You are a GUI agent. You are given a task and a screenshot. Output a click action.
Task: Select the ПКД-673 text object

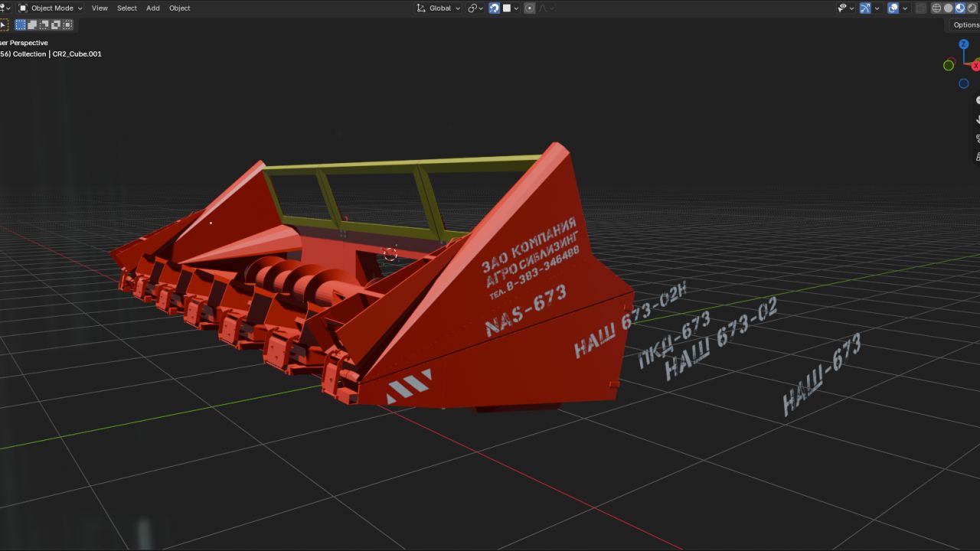pyautogui.click(x=675, y=340)
